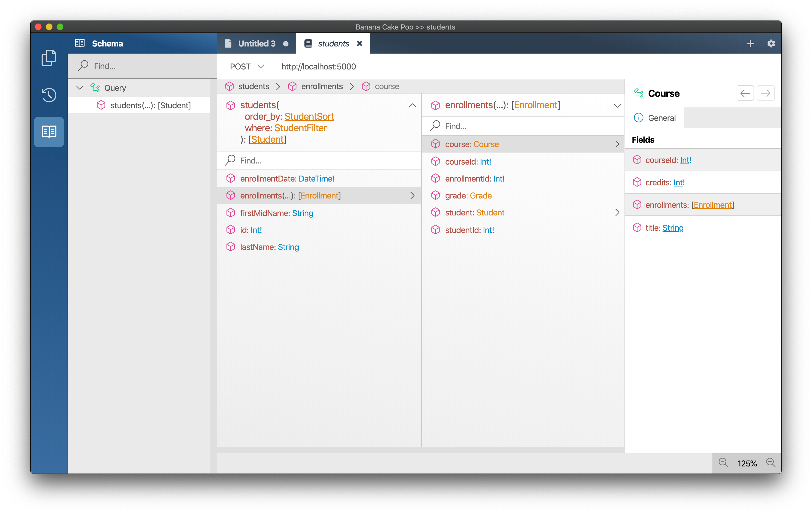Click the schema reference book sidebar icon

click(x=49, y=132)
